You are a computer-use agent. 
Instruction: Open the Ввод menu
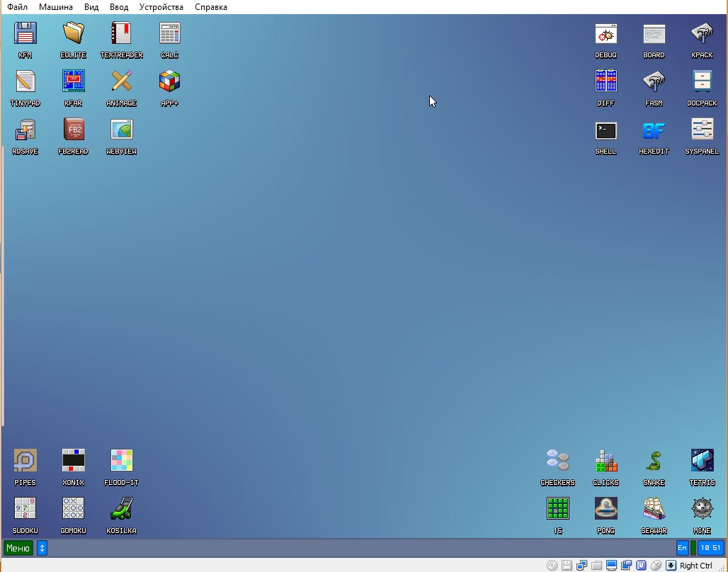click(x=119, y=7)
